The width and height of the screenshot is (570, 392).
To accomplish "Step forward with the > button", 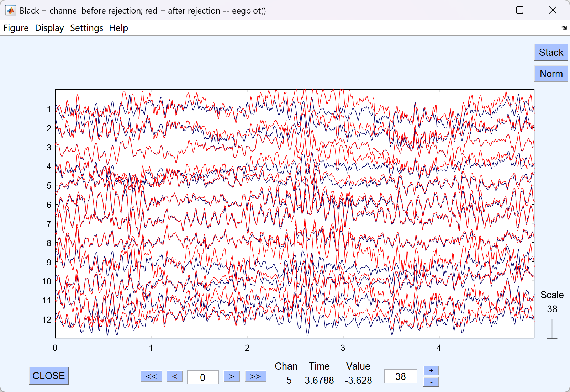I will coord(232,376).
